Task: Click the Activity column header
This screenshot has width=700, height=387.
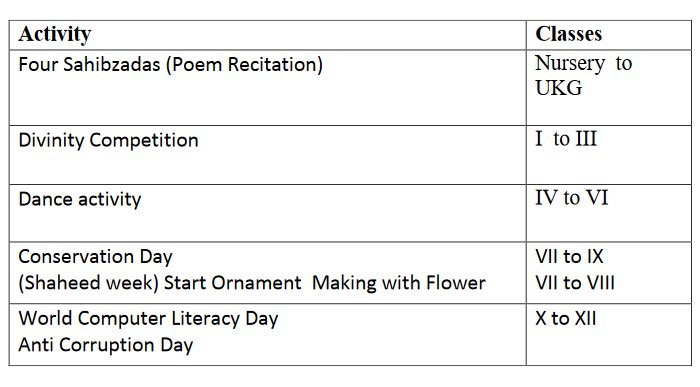Action: (x=54, y=34)
